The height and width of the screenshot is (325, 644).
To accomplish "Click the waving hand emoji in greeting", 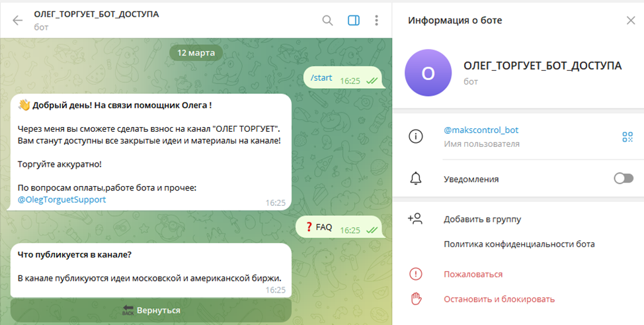I will tap(24, 105).
